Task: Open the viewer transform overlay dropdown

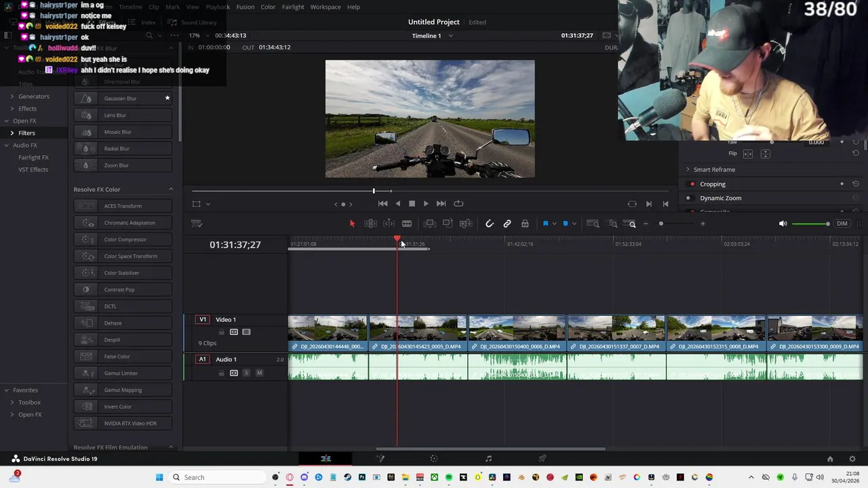Action: 208,204
